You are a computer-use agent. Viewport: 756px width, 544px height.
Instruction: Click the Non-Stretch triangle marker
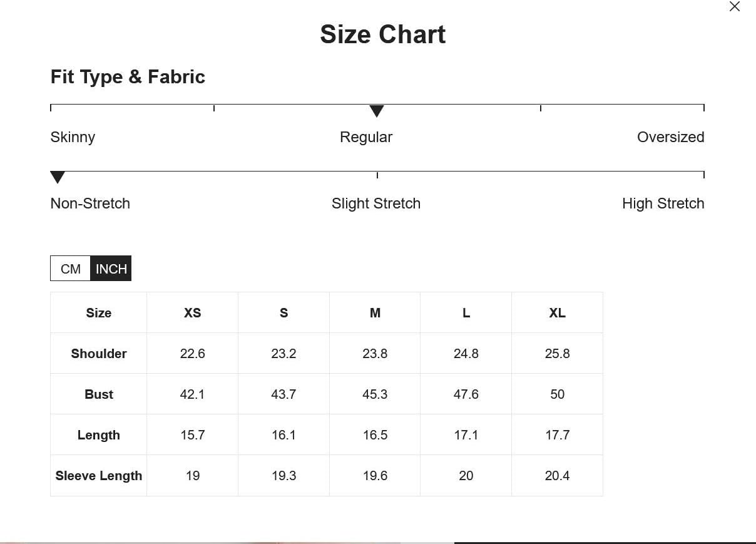click(x=58, y=177)
